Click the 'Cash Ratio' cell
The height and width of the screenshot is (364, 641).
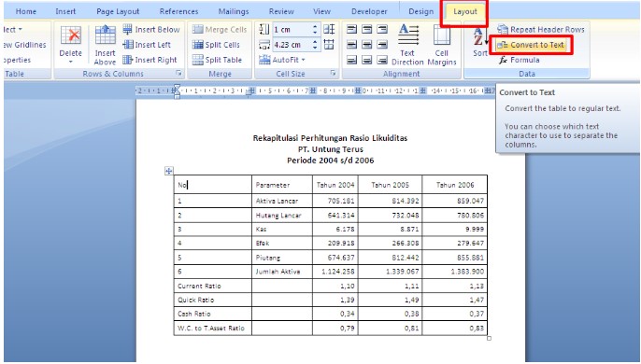(213, 314)
